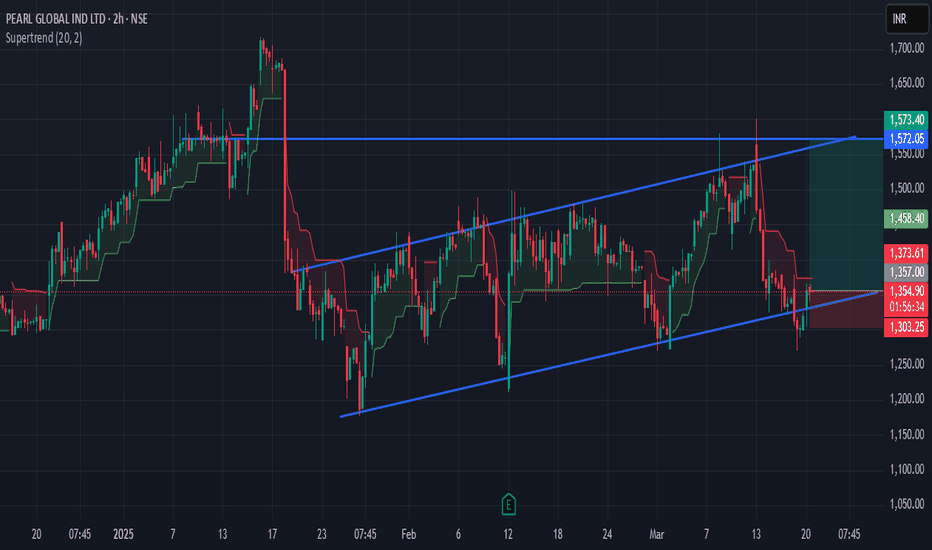Image resolution: width=932 pixels, height=550 pixels.
Task: Click the 1,458.40 green price label
Action: 906,218
